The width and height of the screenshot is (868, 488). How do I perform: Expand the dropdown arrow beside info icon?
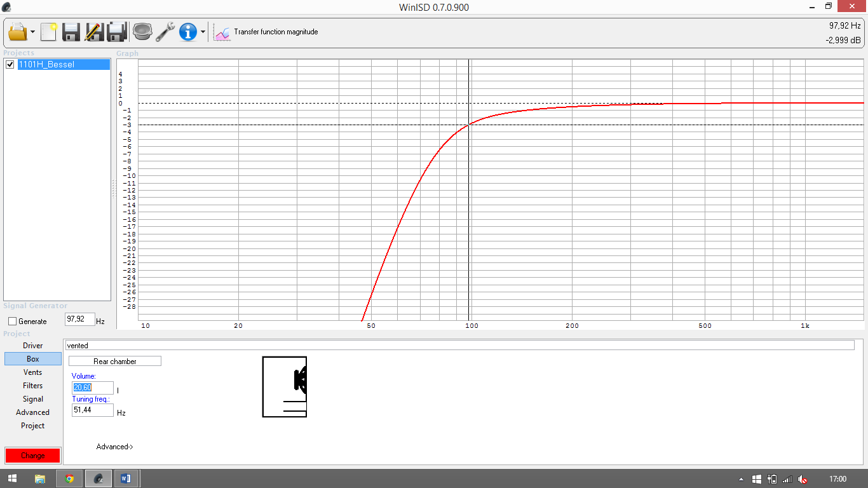pos(203,32)
